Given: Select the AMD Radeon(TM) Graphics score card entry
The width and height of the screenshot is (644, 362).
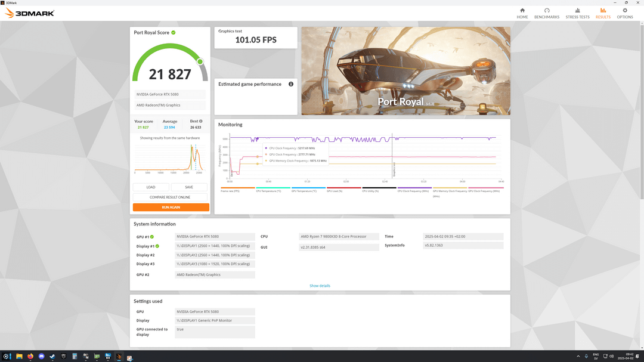Looking at the screenshot, I should [x=169, y=105].
